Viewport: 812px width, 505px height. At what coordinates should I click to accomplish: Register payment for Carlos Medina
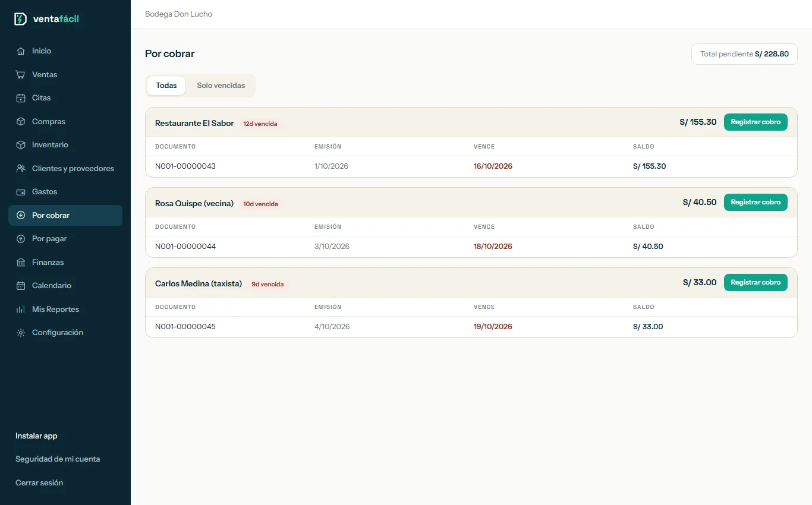pyautogui.click(x=756, y=283)
